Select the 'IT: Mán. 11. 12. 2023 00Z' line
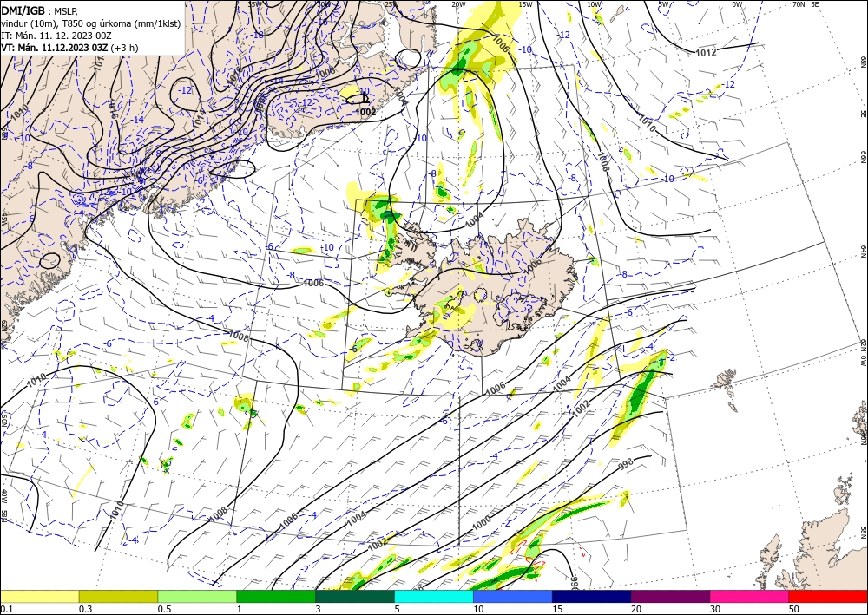The width and height of the screenshot is (868, 615). [x=56, y=36]
